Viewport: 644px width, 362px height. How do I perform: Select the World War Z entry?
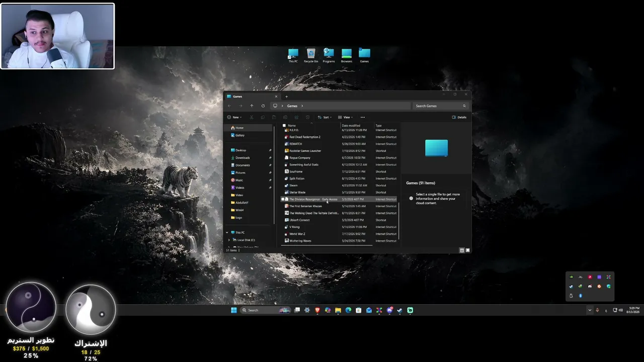(340, 234)
